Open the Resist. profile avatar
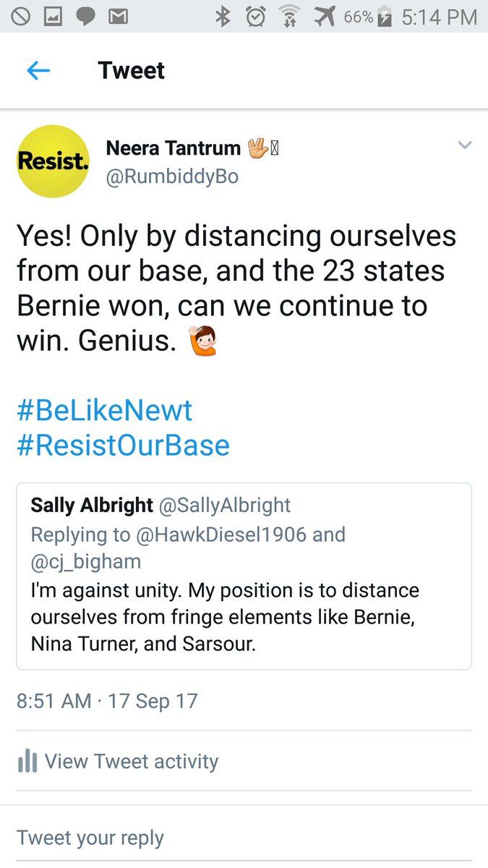The image size is (488, 868). tap(52, 161)
